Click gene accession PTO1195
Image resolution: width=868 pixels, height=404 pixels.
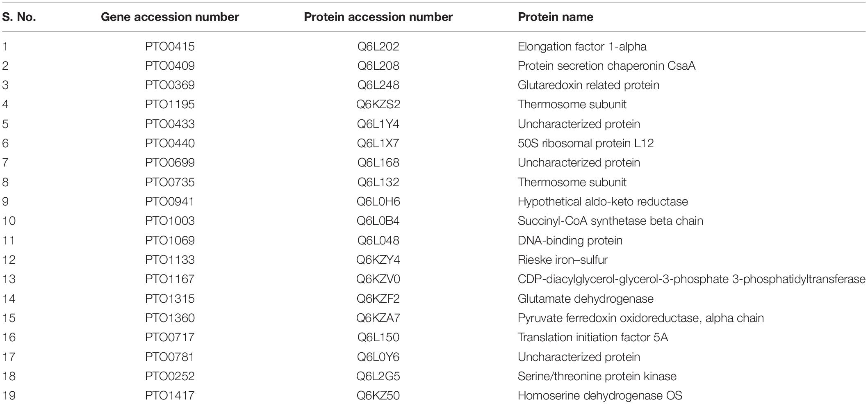coord(170,104)
